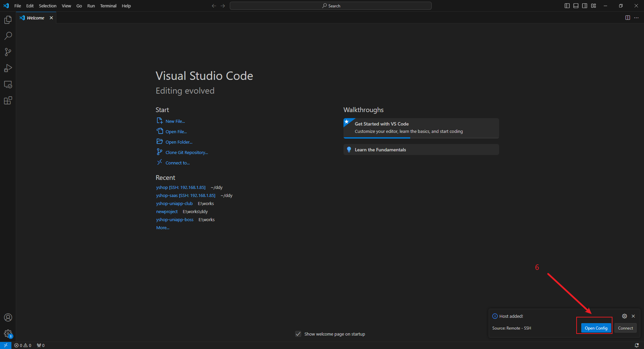Dismiss the Host added notification

click(633, 316)
